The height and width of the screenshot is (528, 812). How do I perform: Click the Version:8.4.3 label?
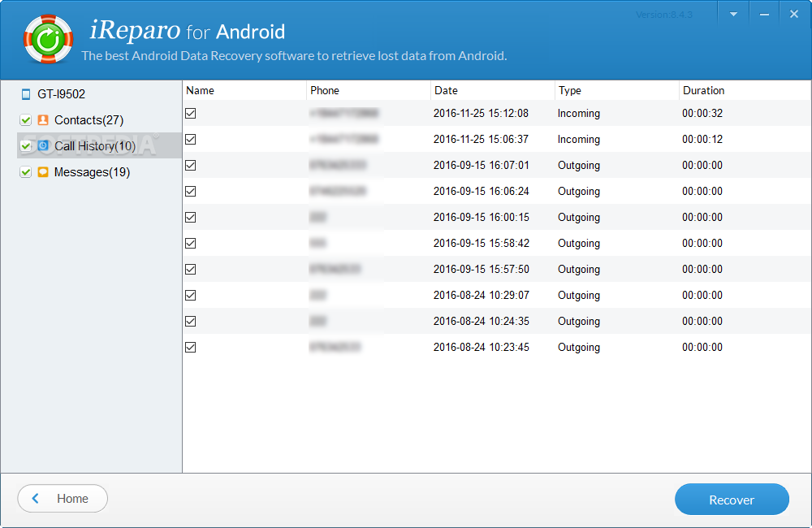coord(664,15)
